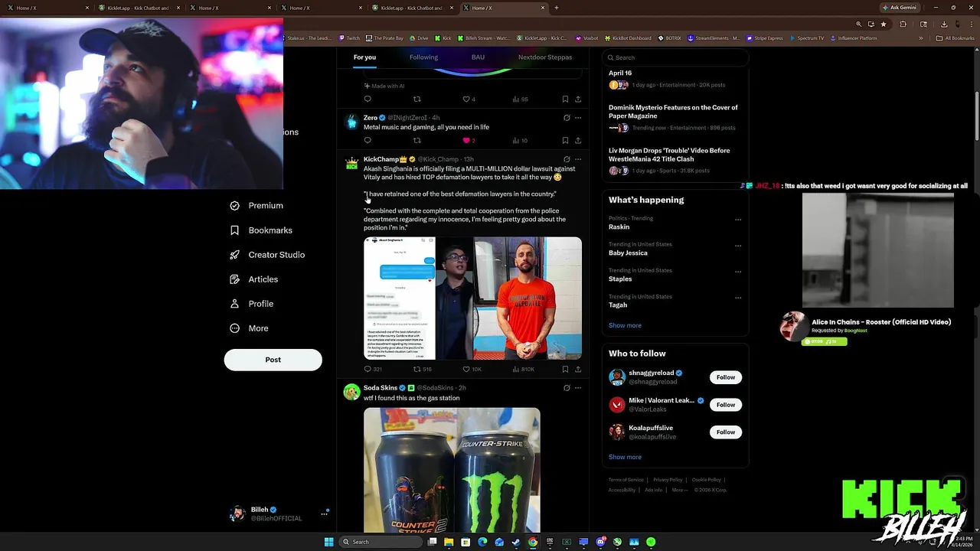
Task: Open Premium in the sidebar
Action: pyautogui.click(x=256, y=206)
